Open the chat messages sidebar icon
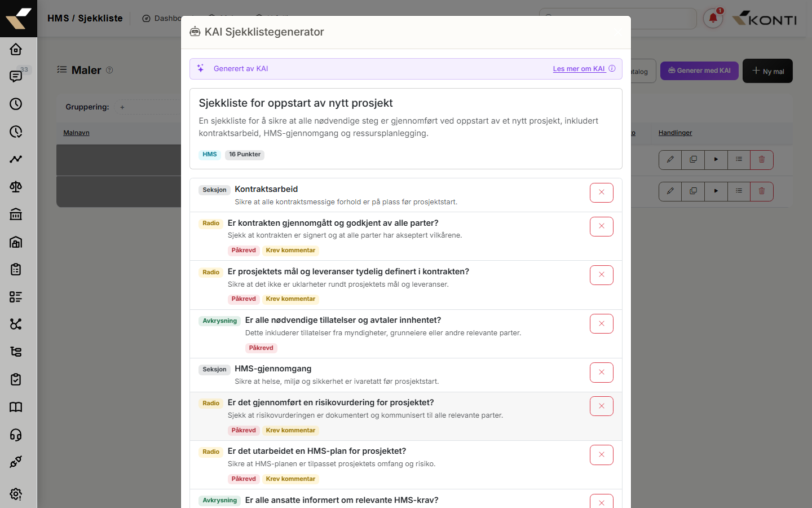 [x=16, y=76]
